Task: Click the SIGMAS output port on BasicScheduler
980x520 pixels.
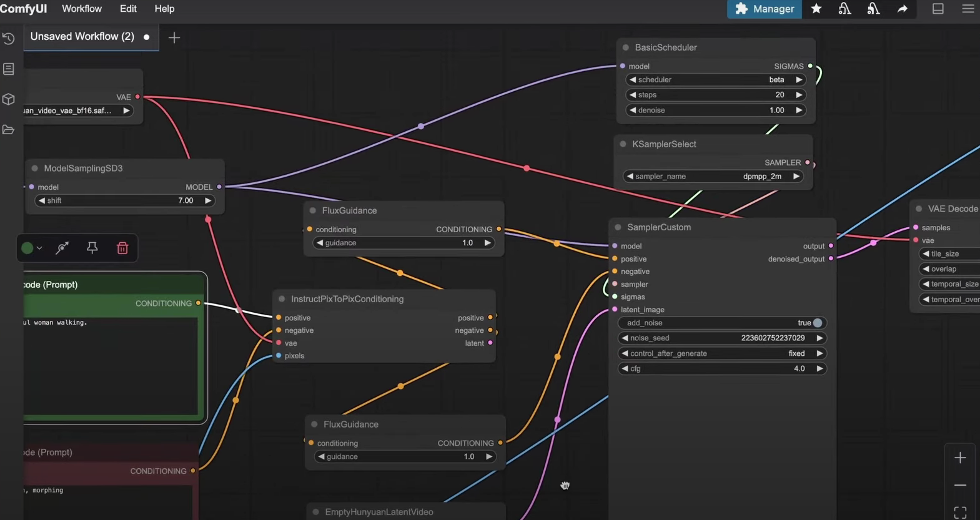Action: [810, 66]
